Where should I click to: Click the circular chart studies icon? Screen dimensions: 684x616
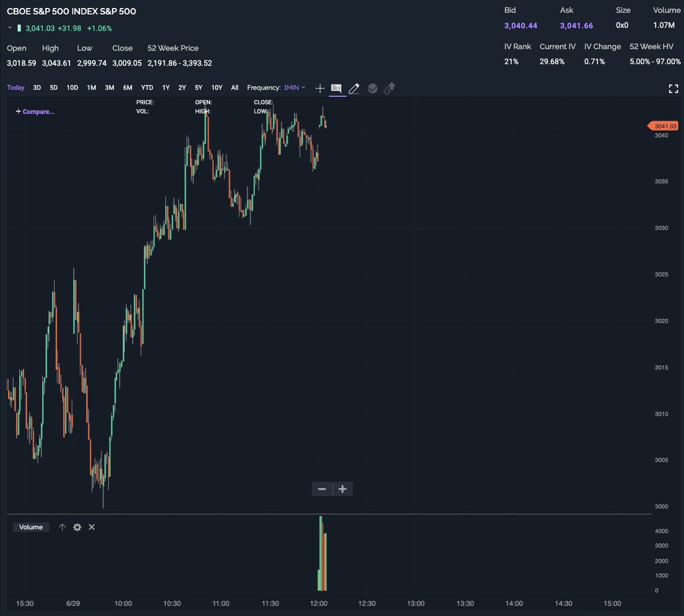pos(373,88)
